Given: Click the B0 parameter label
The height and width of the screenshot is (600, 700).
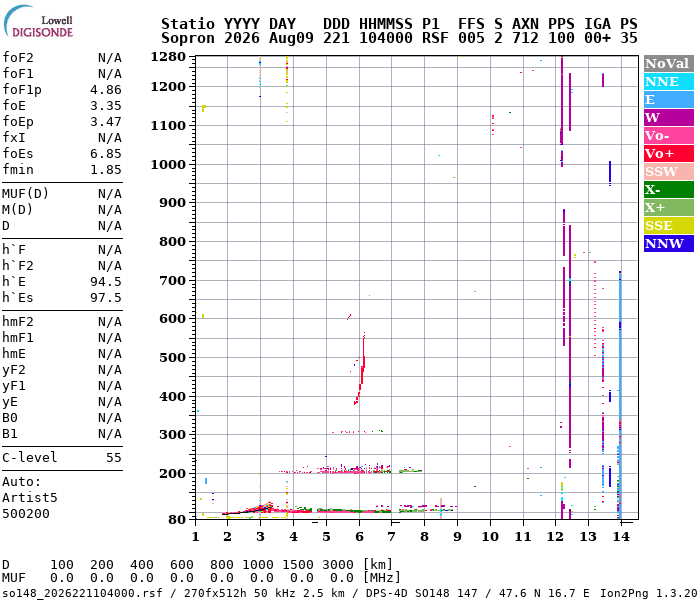Looking at the screenshot, I should point(10,418).
